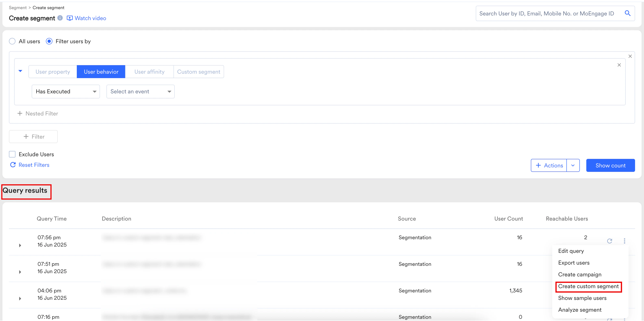
Task: Open the Select an event dropdown
Action: [x=140, y=91]
